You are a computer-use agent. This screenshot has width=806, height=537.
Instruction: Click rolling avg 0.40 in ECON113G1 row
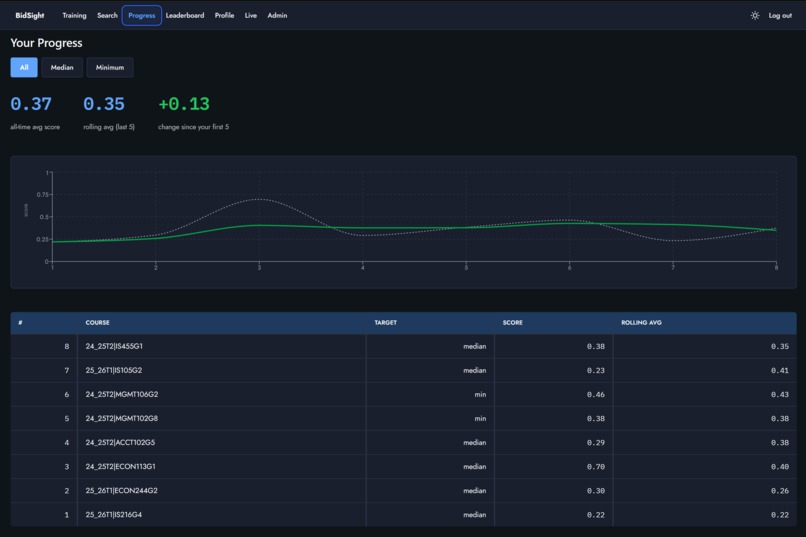780,467
